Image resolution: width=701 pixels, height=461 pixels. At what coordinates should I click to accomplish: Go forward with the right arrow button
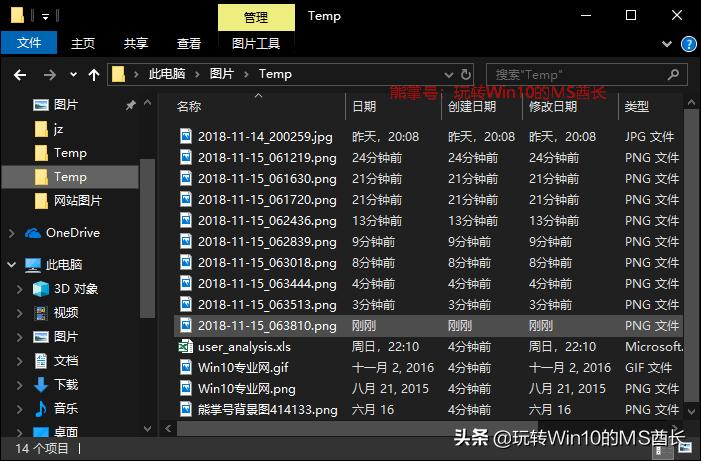[50, 75]
